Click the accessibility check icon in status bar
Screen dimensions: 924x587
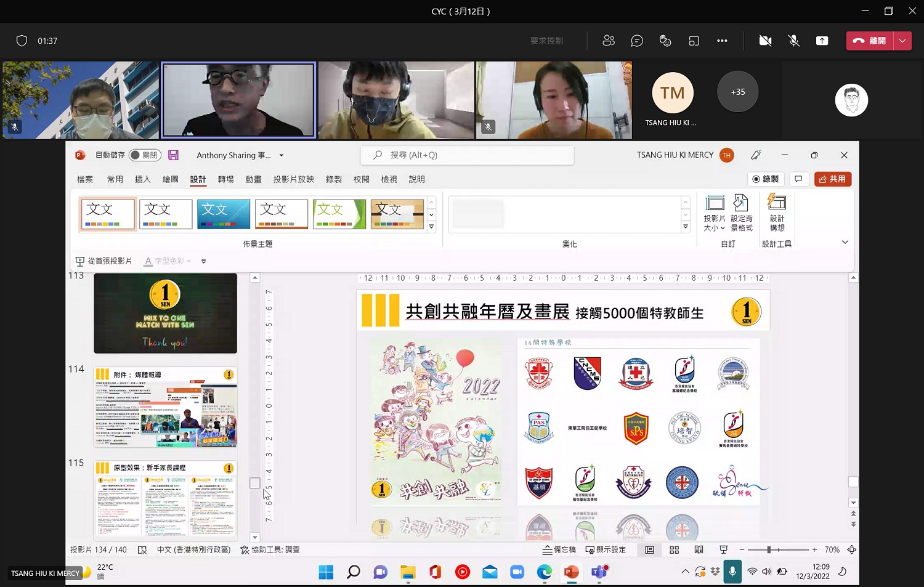click(142, 550)
